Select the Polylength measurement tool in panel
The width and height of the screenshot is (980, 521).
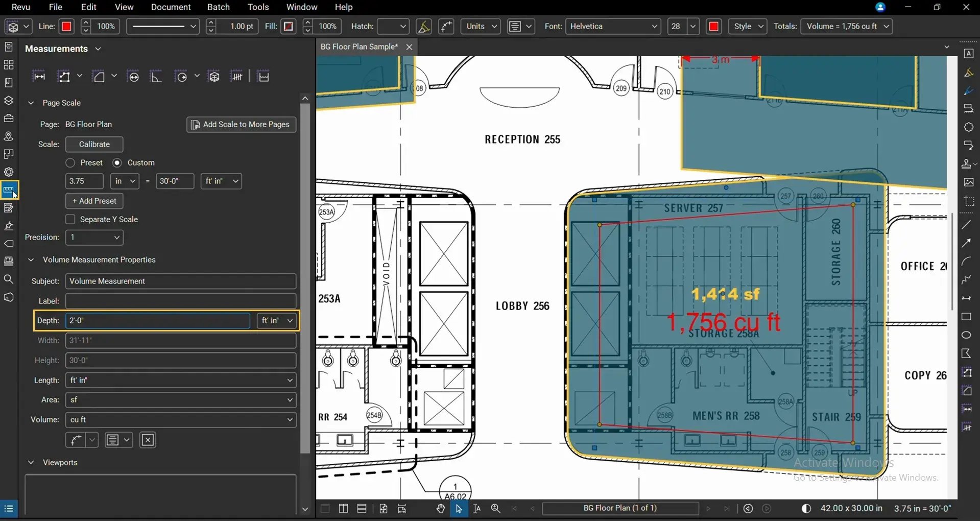pos(64,77)
